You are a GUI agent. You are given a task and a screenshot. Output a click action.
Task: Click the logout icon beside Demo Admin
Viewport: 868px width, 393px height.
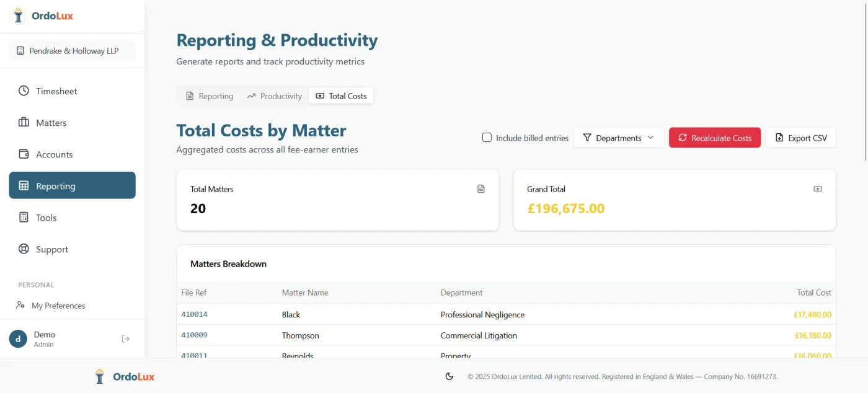(125, 338)
